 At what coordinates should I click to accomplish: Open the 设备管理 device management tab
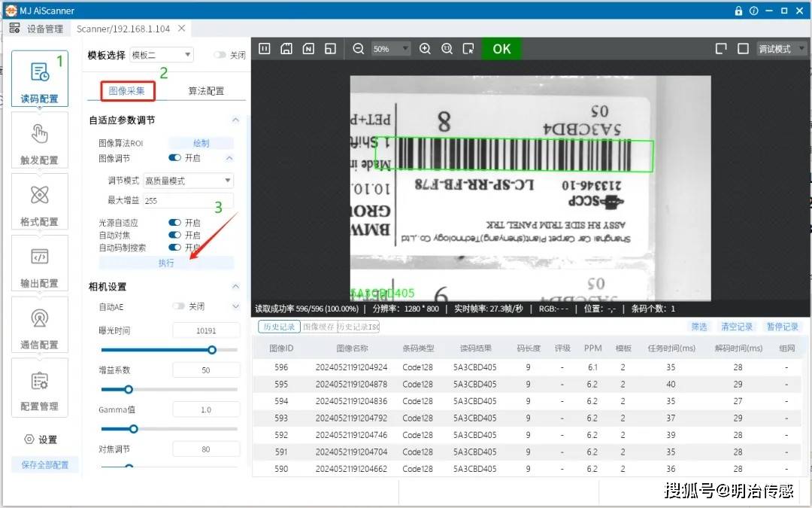click(x=38, y=29)
